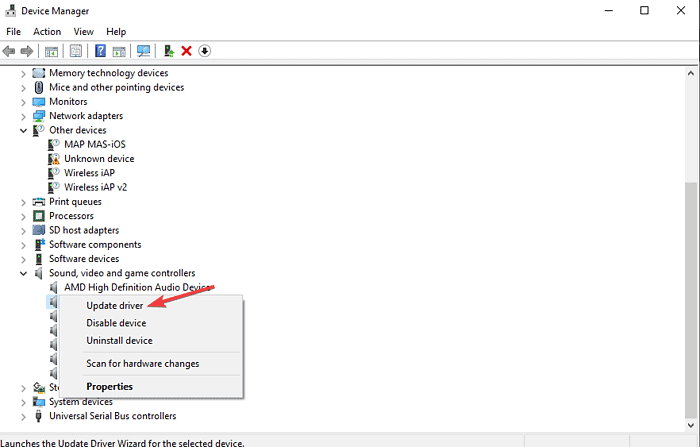Choose Update driver from context menu
The width and height of the screenshot is (700, 447).
tap(114, 306)
